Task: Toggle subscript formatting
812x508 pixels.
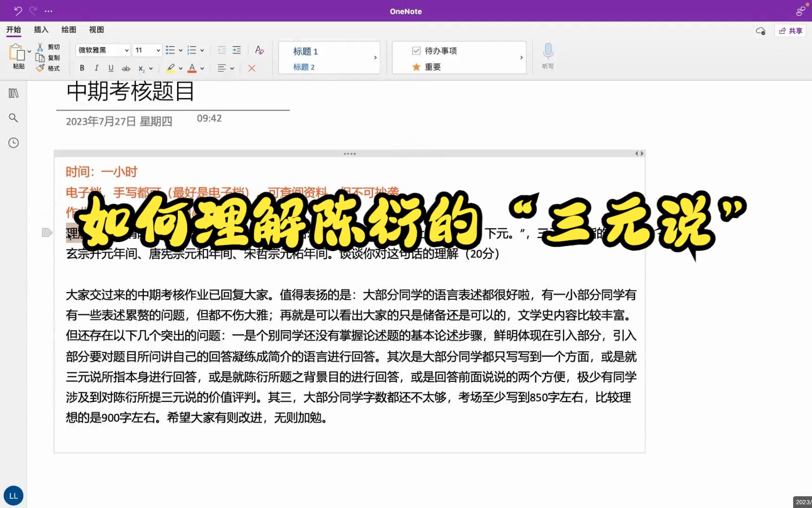Action: (141, 69)
